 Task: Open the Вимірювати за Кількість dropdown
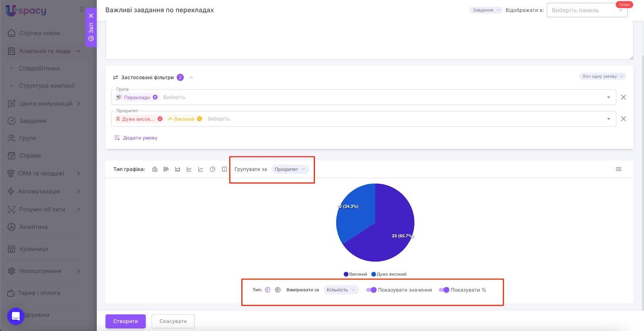(341, 290)
